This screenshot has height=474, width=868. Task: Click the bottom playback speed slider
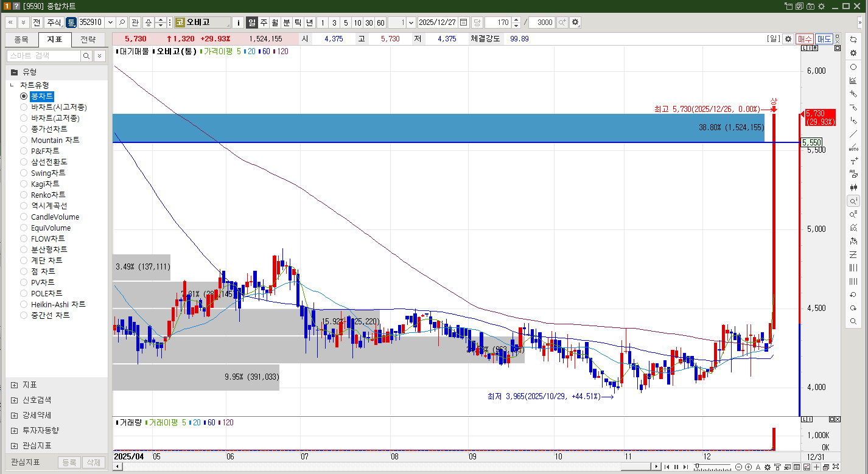[x=713, y=467]
